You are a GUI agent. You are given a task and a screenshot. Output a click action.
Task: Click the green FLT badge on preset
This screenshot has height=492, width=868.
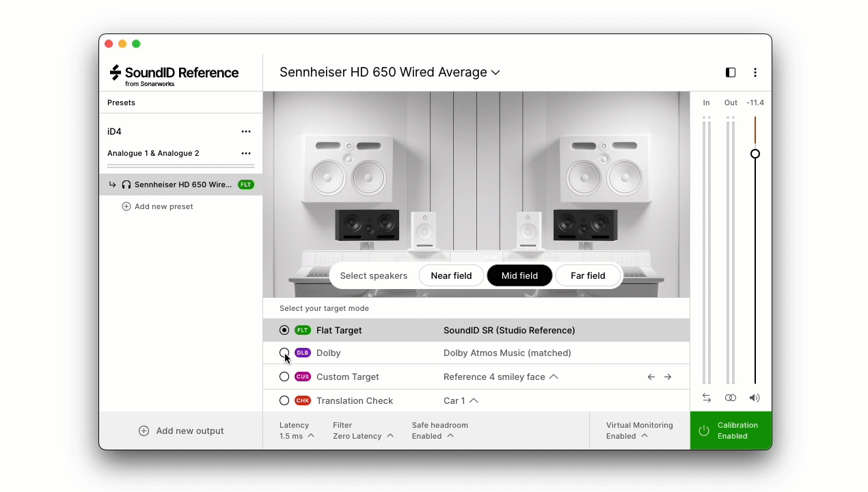coord(246,184)
